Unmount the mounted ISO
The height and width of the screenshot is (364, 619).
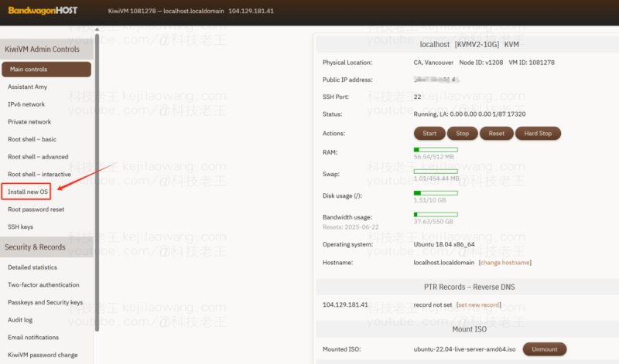545,349
